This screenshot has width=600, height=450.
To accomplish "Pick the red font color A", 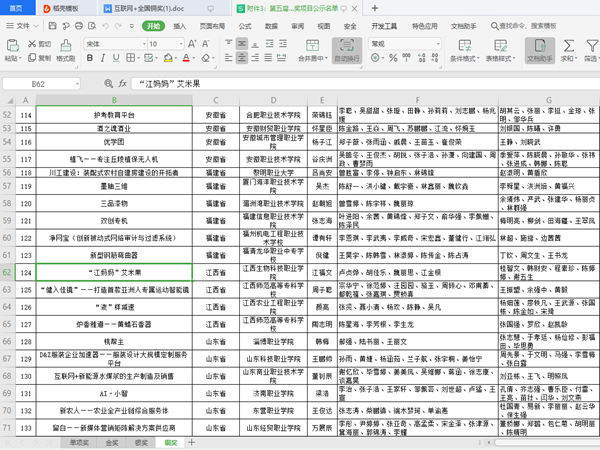I will pos(186,58).
